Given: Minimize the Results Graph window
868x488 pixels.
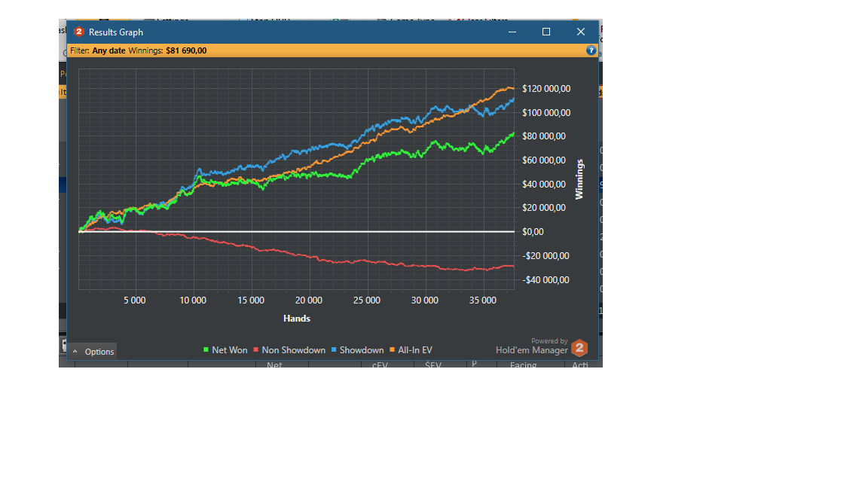Looking at the screenshot, I should pyautogui.click(x=512, y=32).
